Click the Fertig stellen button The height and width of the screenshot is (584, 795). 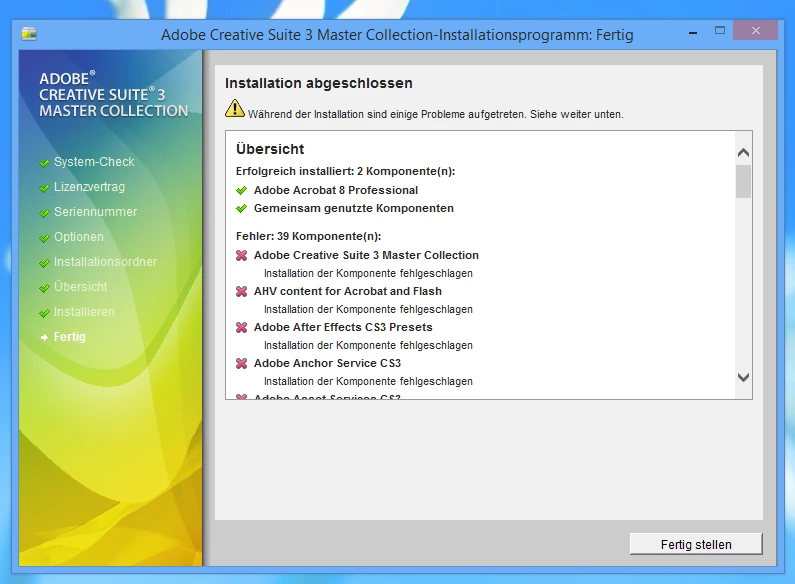[x=696, y=544]
